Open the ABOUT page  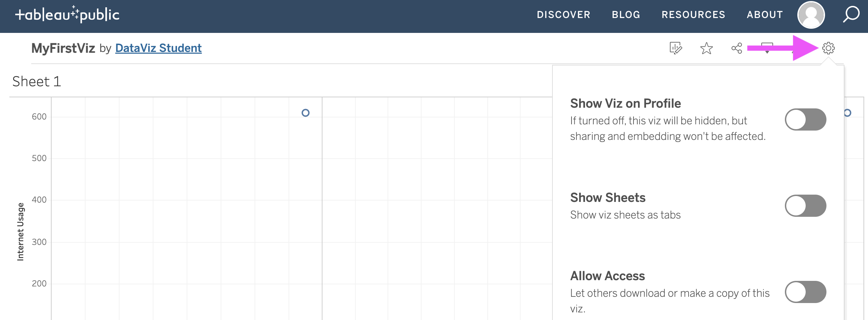click(765, 15)
